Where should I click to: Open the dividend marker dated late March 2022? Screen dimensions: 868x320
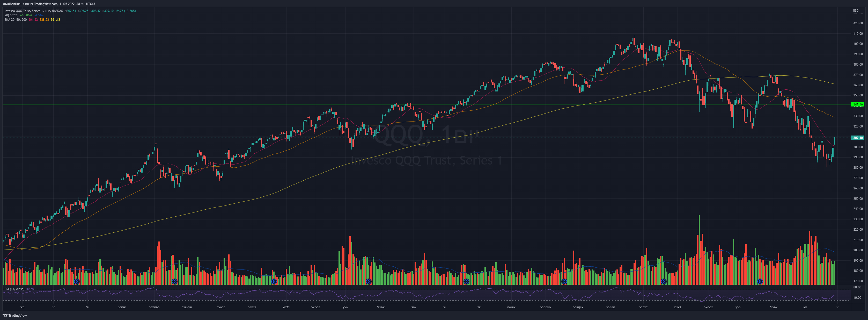coord(760,281)
